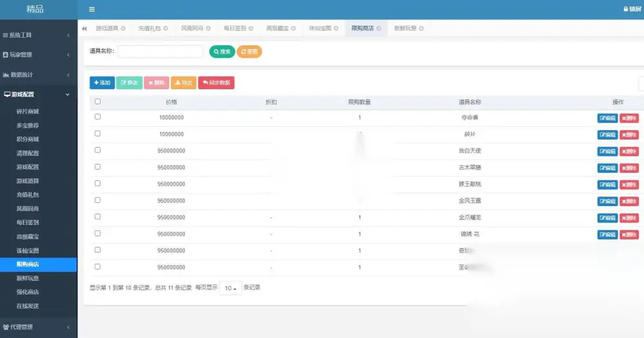Click the 导出 export button
644x338 pixels.
[x=184, y=82]
